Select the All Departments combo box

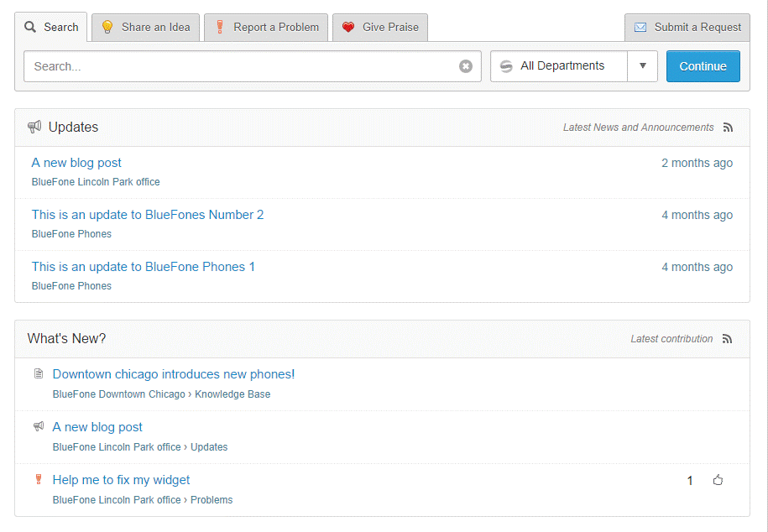[560, 66]
